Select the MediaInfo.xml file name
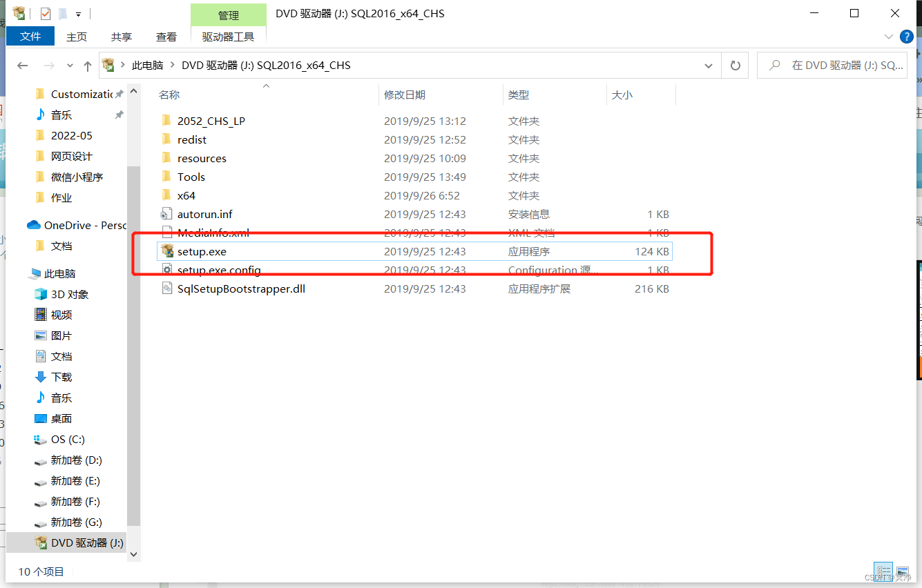 pyautogui.click(x=213, y=233)
